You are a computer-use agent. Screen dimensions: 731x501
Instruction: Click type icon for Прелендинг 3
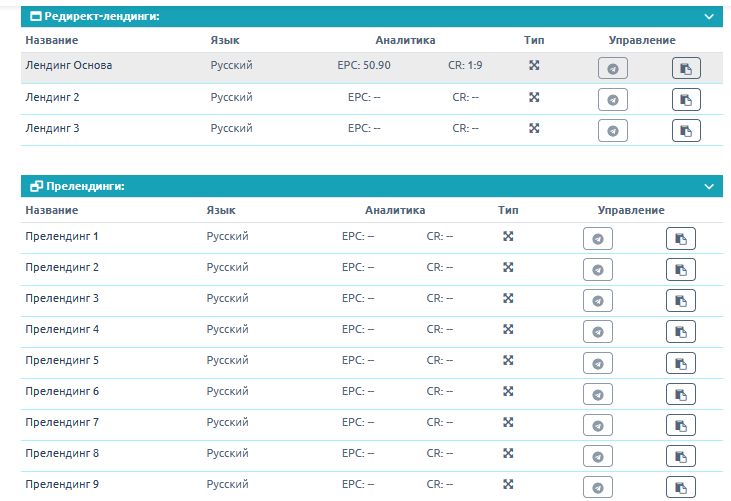coord(508,298)
